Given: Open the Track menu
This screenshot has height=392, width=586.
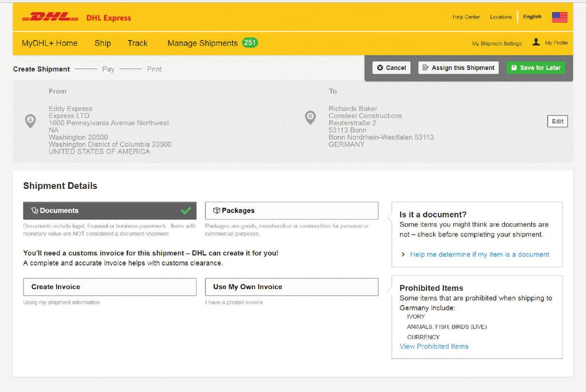Looking at the screenshot, I should pos(137,43).
